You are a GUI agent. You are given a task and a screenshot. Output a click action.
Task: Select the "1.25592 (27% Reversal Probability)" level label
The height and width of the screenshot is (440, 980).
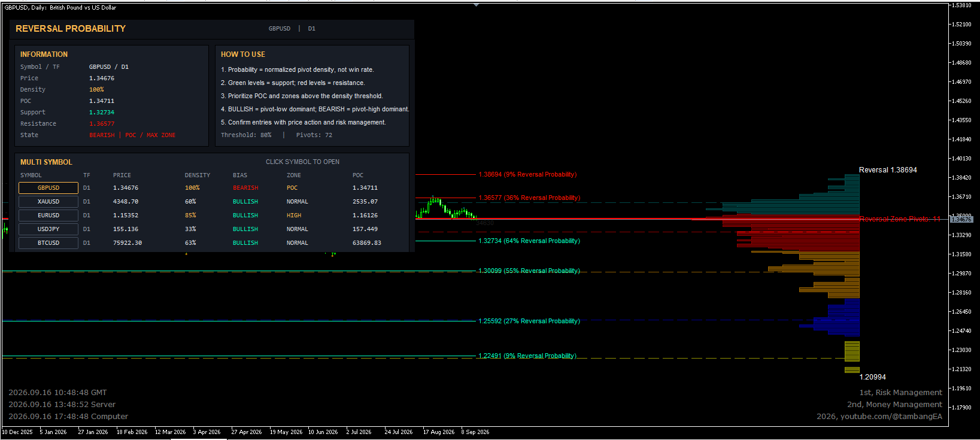(529, 321)
